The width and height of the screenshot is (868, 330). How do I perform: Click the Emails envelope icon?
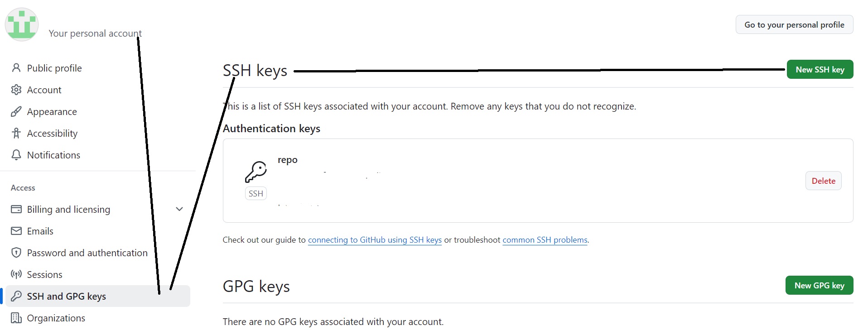click(16, 231)
